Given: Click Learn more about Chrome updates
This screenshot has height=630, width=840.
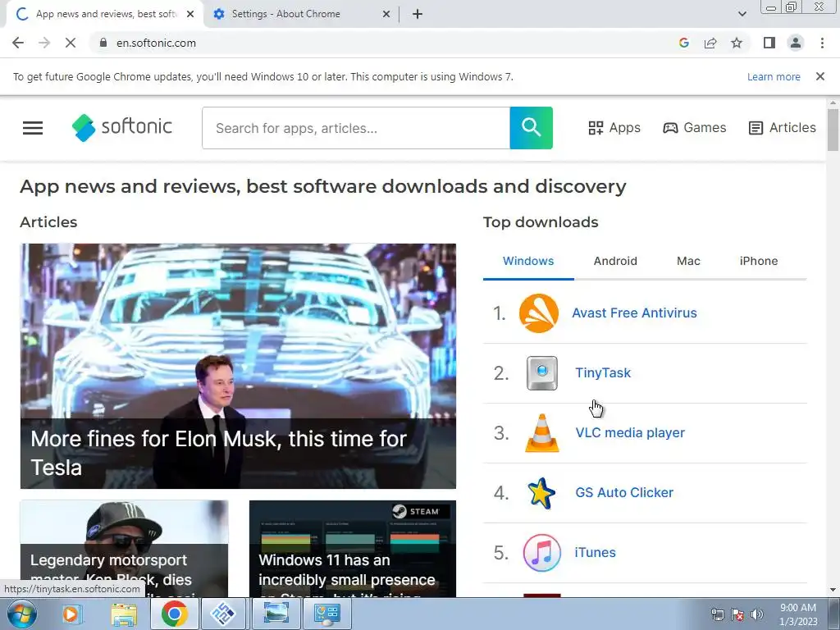Looking at the screenshot, I should (x=774, y=76).
